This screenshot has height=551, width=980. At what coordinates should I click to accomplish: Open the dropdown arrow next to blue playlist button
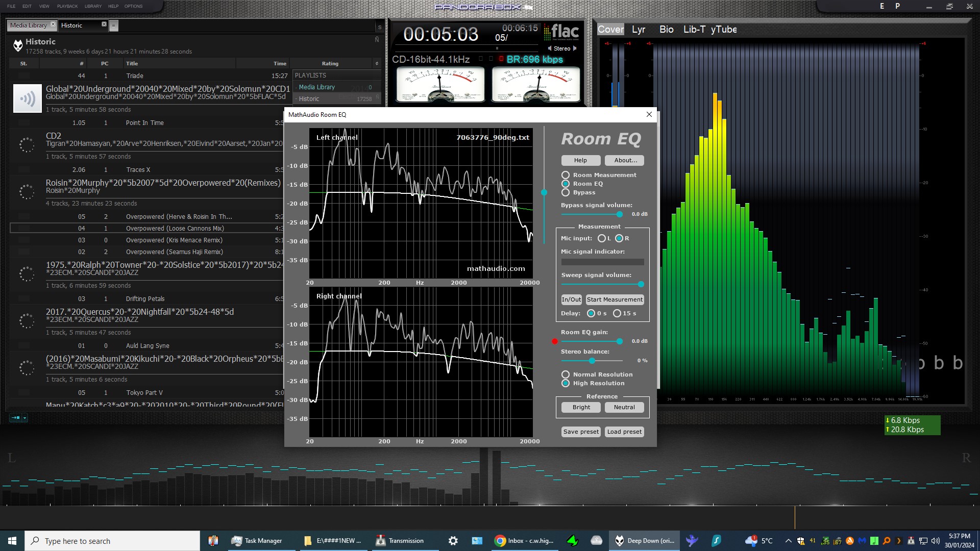(24, 418)
